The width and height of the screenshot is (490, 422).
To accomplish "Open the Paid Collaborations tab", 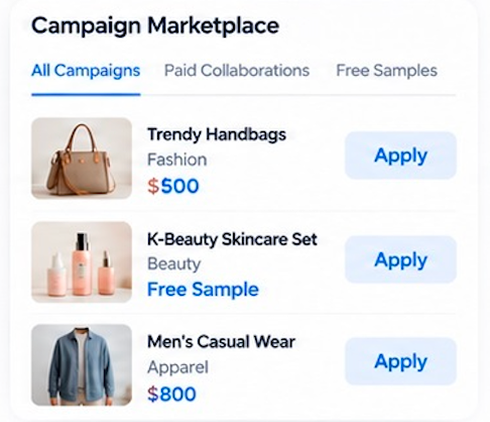I will [x=237, y=71].
